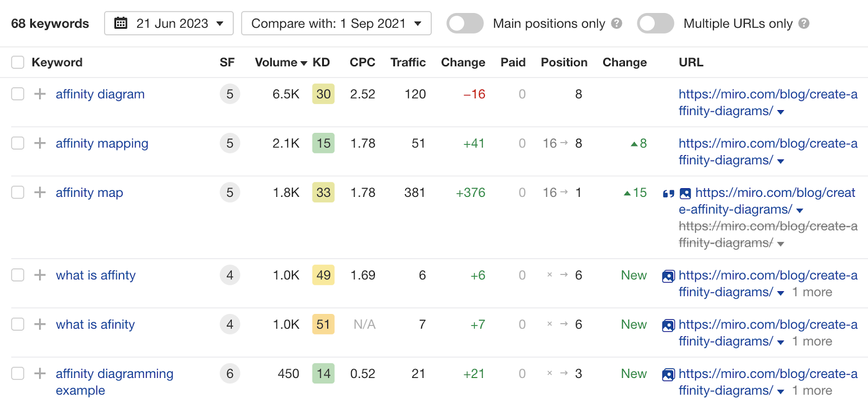The width and height of the screenshot is (868, 404).
Task: Click the image pack icon in affinity diagramming example row
Action: [x=668, y=375]
